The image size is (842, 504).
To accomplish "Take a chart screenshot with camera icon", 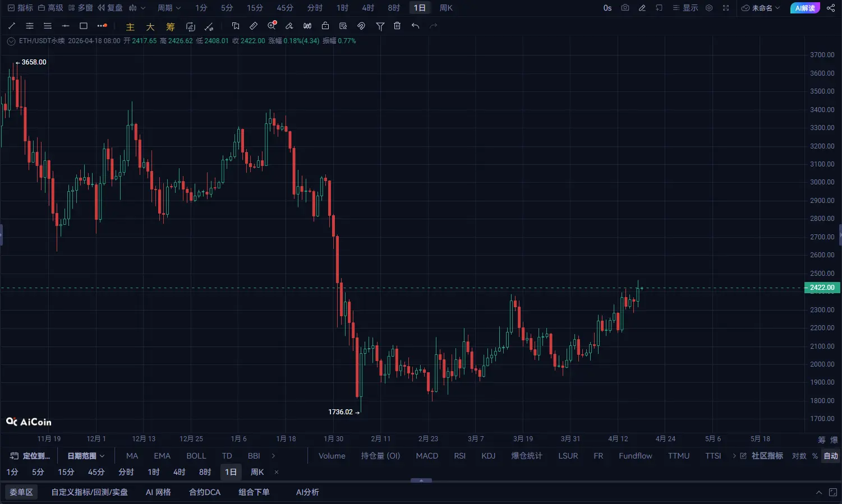I will 625,8.
